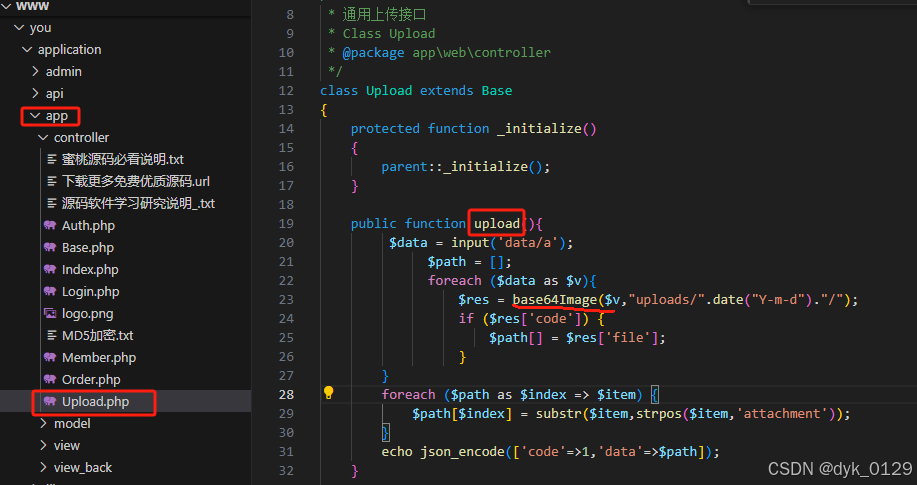Click the PHP icon beside Member.php

pos(50,357)
